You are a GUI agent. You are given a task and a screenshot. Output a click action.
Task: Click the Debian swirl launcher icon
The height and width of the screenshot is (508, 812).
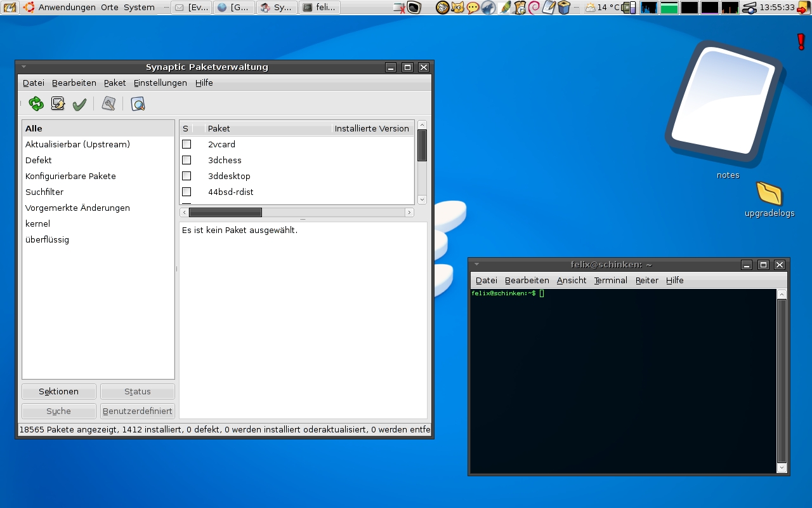[x=534, y=8]
